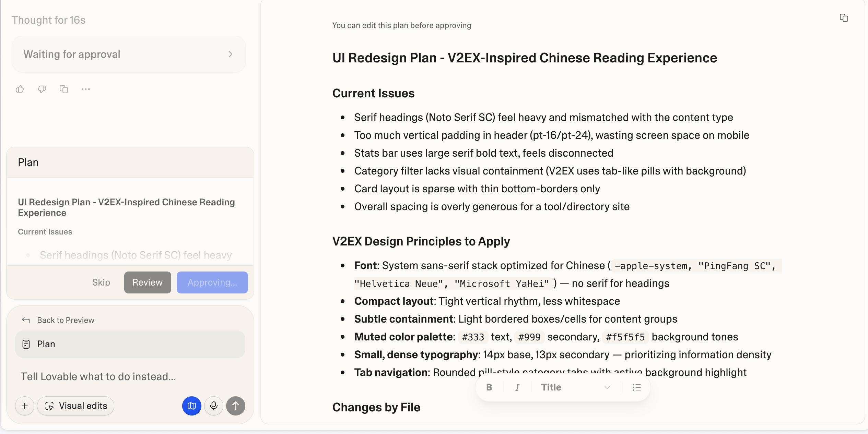The height and width of the screenshot is (434, 868).
Task: Click the microphone voice input icon
Action: (213, 406)
